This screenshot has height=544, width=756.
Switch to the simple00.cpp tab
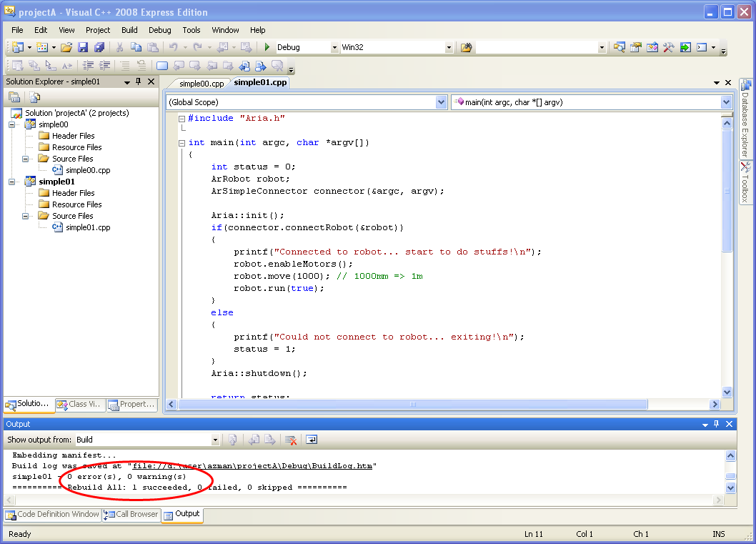201,84
